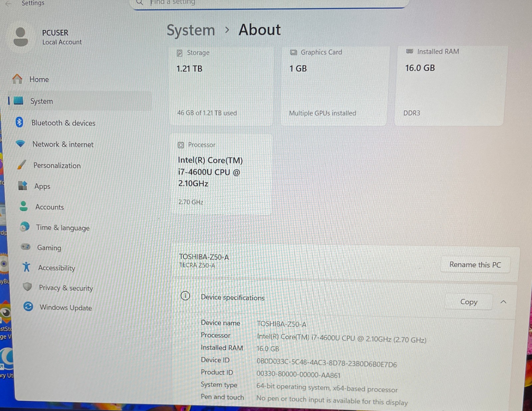Image resolution: width=532 pixels, height=411 pixels.
Task: Click the Device name value TOSHIBA-Z50-A
Action: [x=281, y=324]
